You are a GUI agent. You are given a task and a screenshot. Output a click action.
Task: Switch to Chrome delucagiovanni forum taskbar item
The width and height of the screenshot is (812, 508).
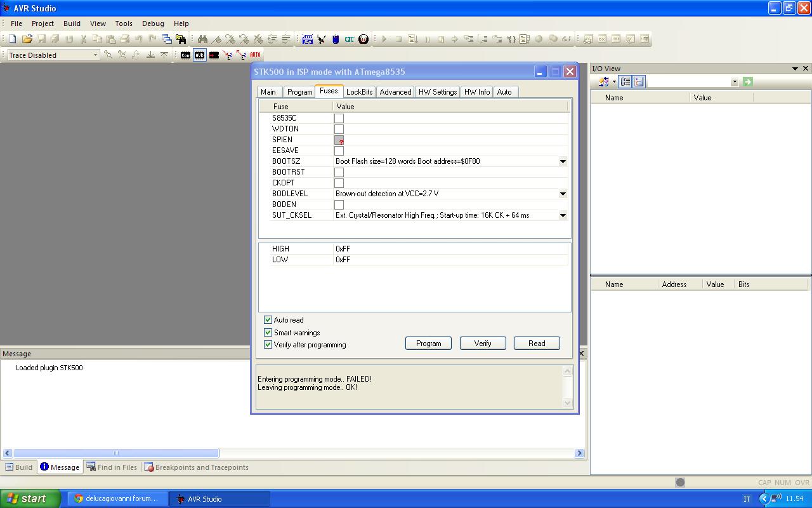(117, 498)
